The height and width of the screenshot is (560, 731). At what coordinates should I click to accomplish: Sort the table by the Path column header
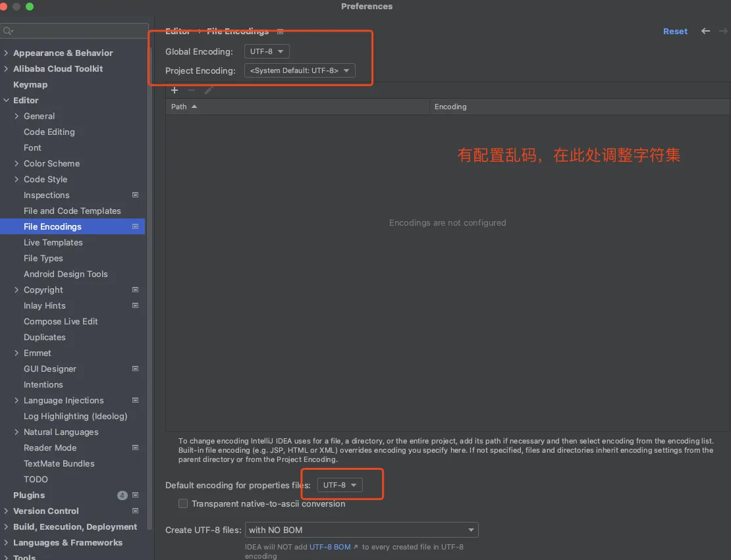[179, 107]
